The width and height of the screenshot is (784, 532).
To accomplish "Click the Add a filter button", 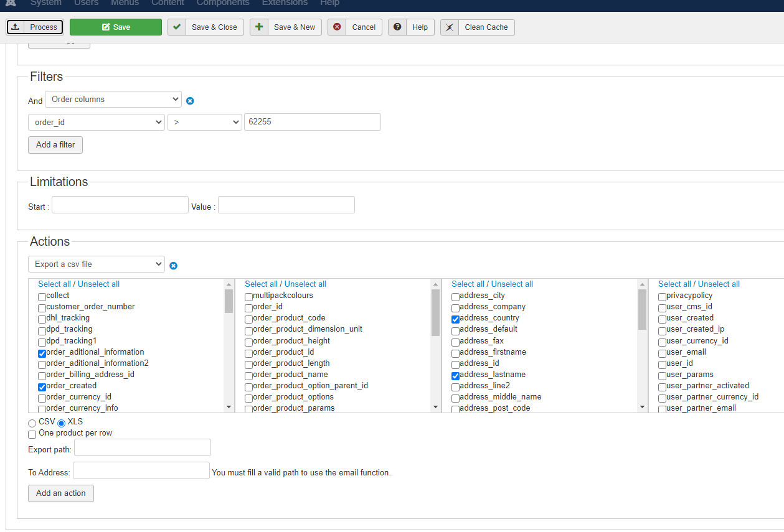I will tap(55, 145).
